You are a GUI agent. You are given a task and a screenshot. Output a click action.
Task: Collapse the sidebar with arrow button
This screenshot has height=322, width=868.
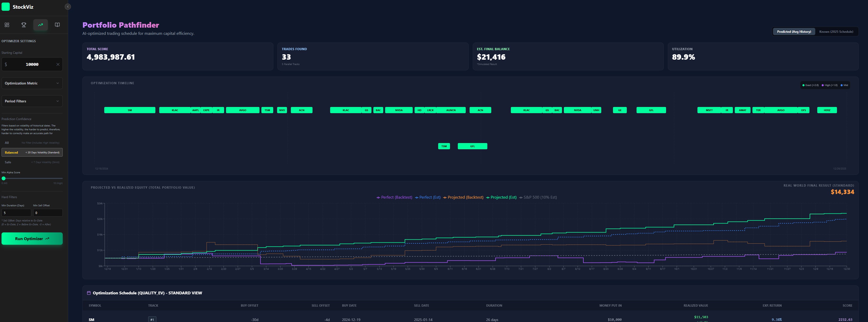click(68, 7)
